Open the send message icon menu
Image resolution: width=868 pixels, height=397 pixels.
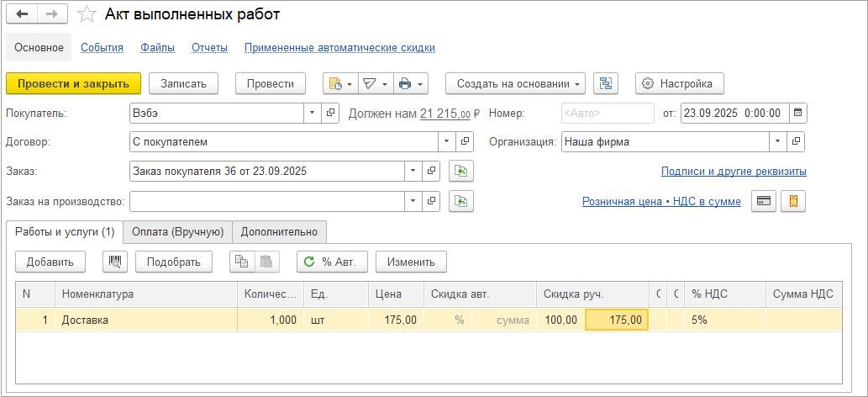coord(376,84)
